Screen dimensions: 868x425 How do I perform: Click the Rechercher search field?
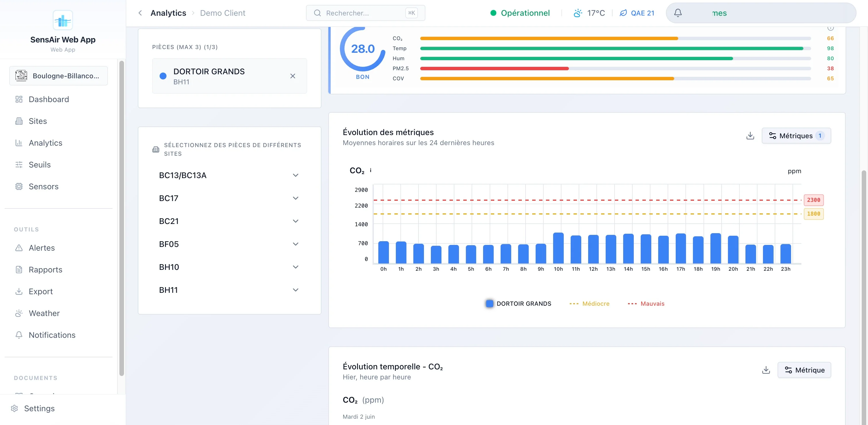[x=365, y=13]
